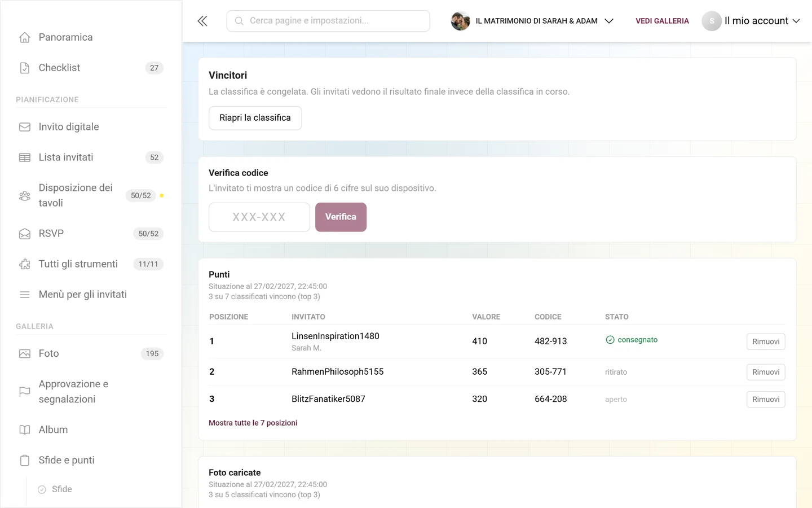This screenshot has height=508, width=812.
Task: Click the account avatar circle
Action: click(712, 21)
